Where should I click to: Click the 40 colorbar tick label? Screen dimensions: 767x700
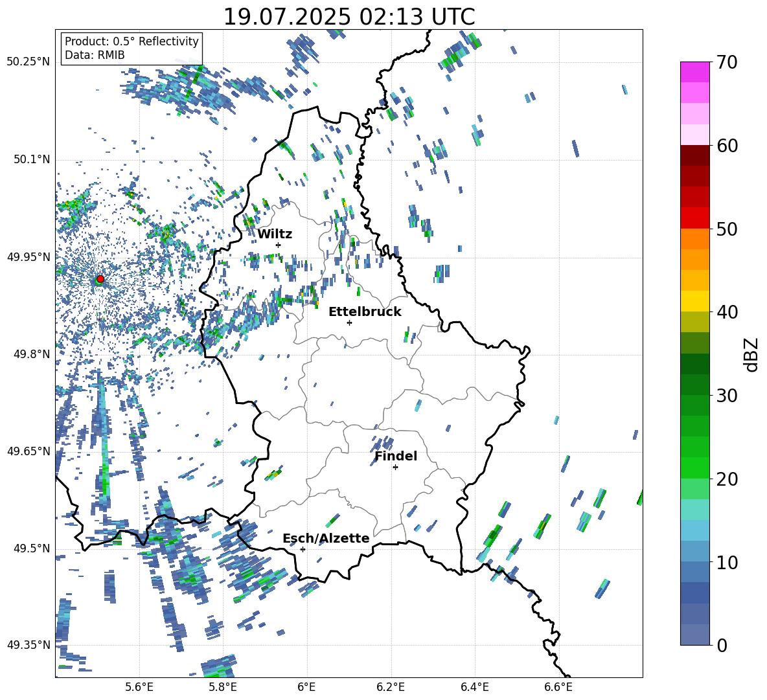727,312
